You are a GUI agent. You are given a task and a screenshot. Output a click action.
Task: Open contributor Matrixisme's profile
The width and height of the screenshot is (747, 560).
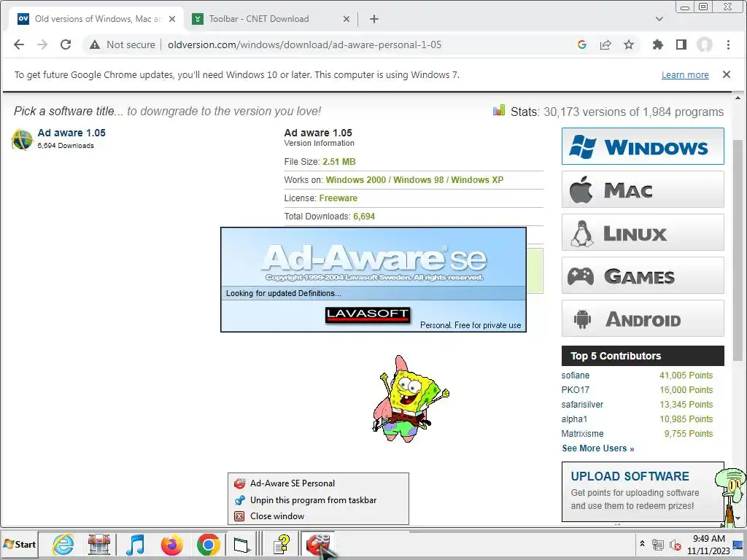point(582,434)
